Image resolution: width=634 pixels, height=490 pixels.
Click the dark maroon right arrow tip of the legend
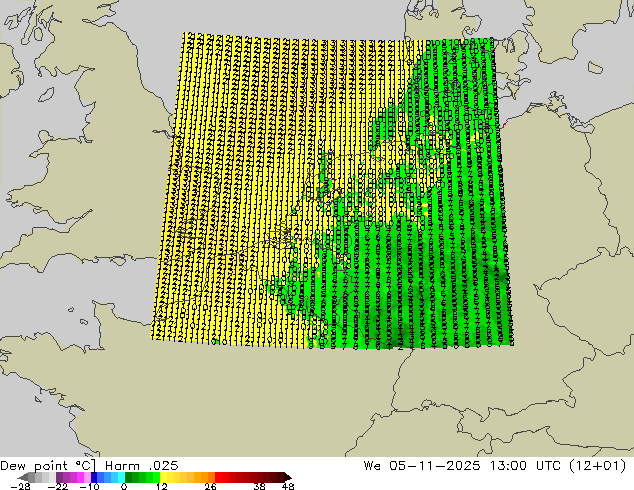tap(287, 477)
